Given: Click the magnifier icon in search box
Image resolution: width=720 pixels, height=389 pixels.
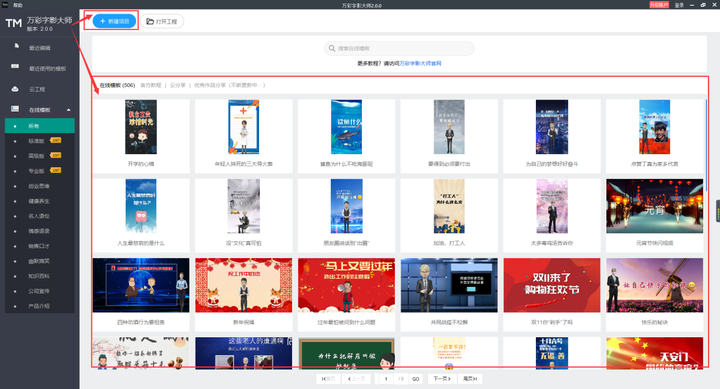Looking at the screenshot, I should pyautogui.click(x=332, y=48).
